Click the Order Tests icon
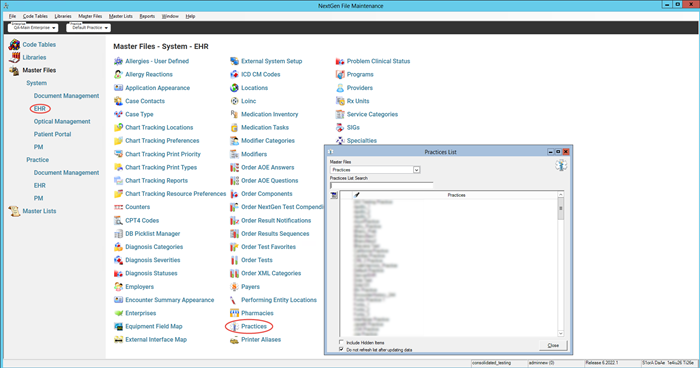The image size is (700, 368). tap(234, 260)
